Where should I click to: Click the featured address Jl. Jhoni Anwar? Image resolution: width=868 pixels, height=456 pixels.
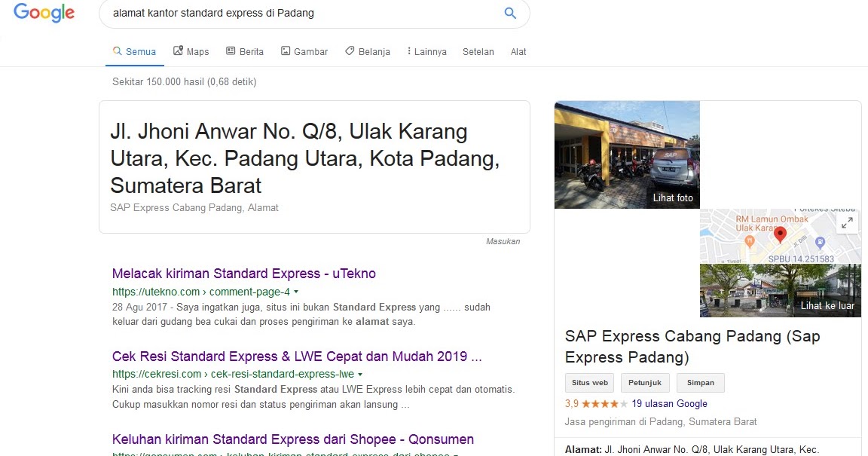click(304, 158)
